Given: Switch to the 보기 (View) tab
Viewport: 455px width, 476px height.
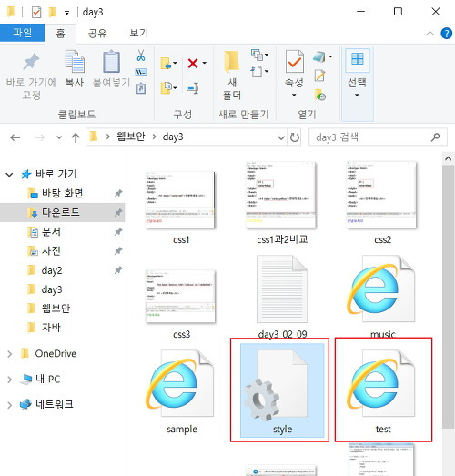Looking at the screenshot, I should coord(138,33).
